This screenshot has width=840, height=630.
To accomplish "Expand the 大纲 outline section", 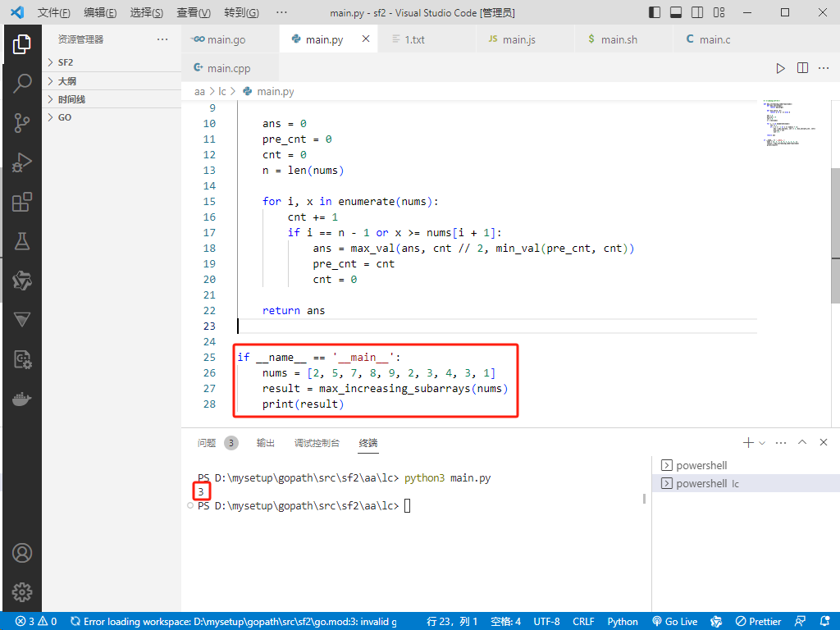I will click(112, 81).
